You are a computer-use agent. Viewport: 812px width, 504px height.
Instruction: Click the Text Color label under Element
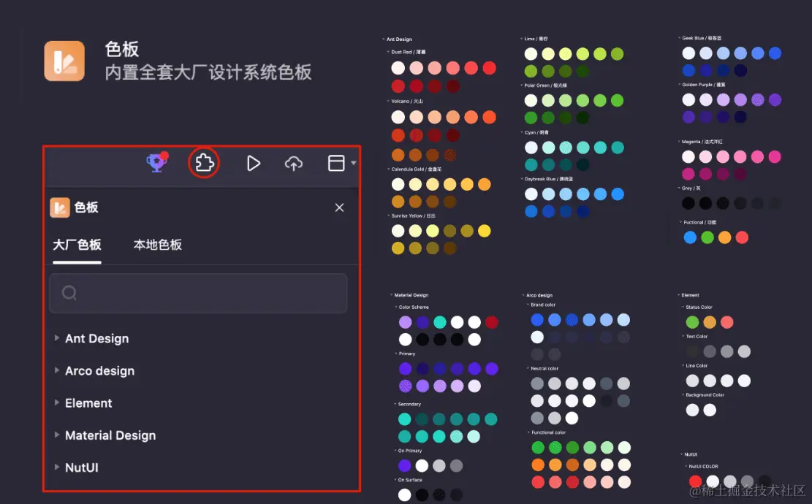pyautogui.click(x=697, y=336)
